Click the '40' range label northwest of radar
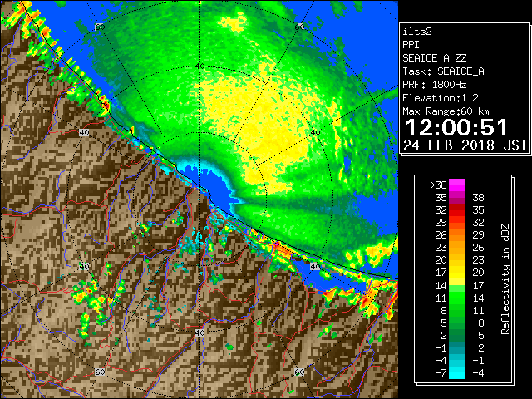This screenshot has width=532, height=399. coord(84,132)
